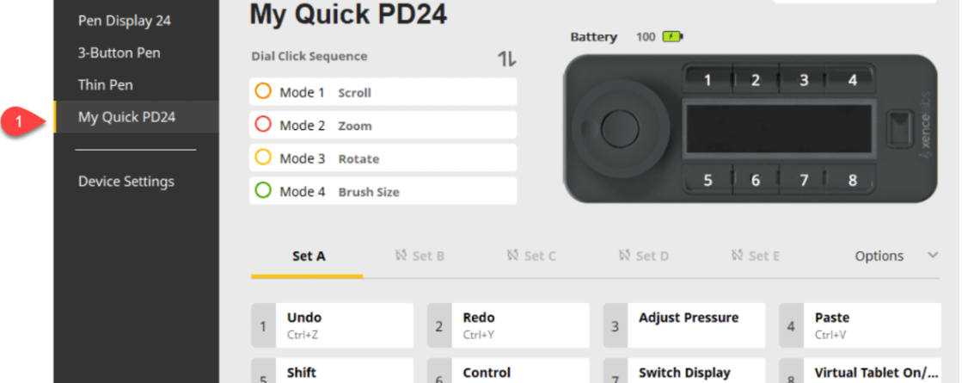Click the Dial Click Sequence reorder arrows icon
Viewport: 980px width, 383px height.
[x=507, y=59]
